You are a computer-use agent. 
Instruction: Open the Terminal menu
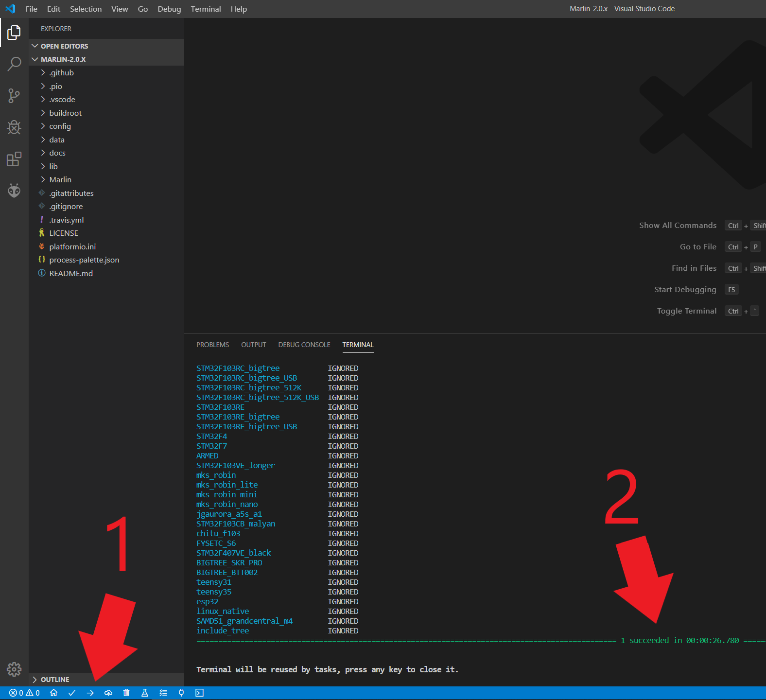[x=206, y=9]
